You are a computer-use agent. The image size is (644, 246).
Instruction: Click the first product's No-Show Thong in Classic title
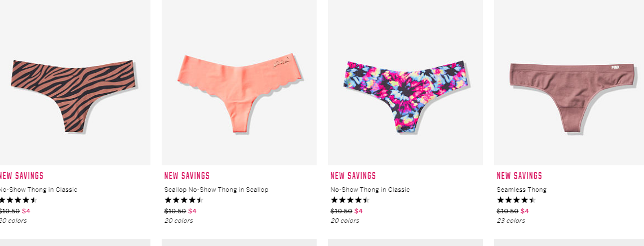coord(39,190)
